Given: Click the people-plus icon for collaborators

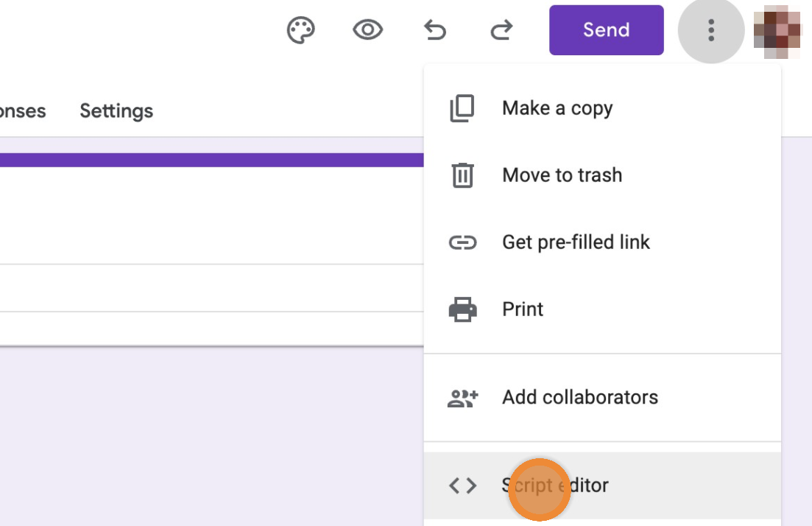Looking at the screenshot, I should pyautogui.click(x=462, y=398).
